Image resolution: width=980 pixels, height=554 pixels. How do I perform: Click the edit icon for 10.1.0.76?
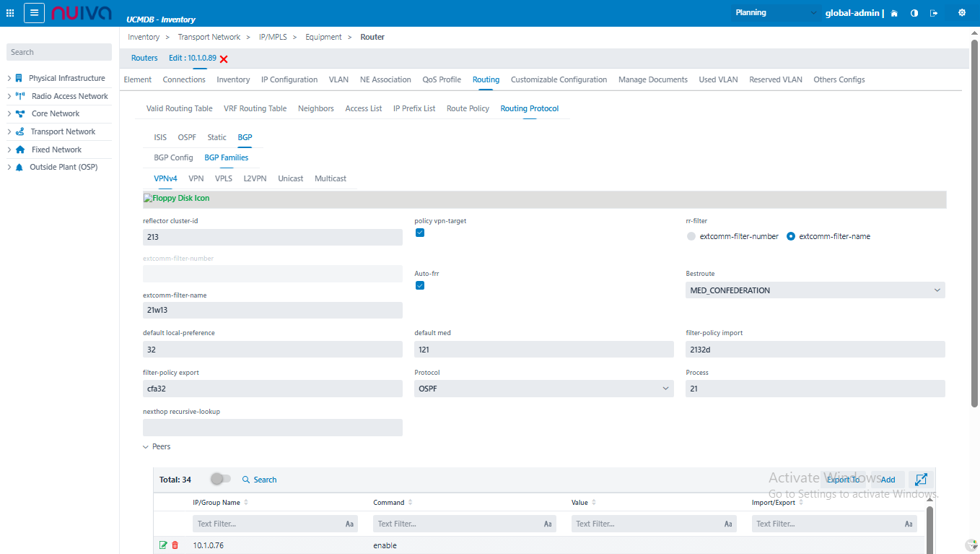pos(163,545)
